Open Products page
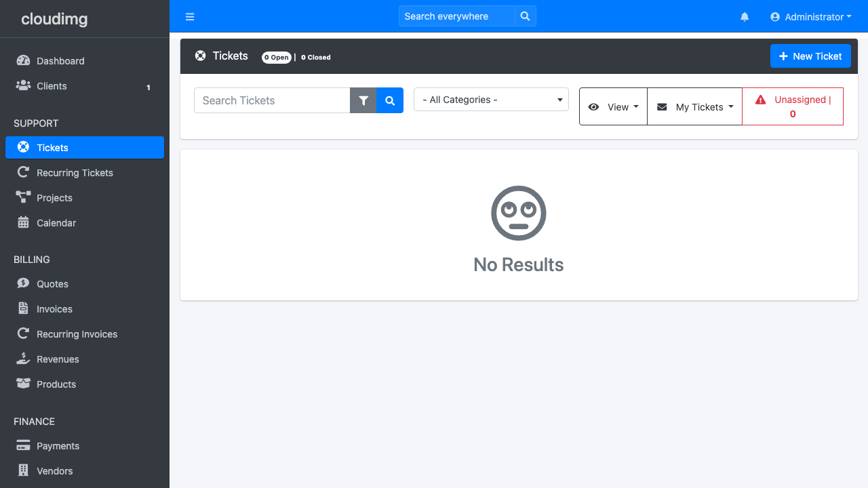Image resolution: width=868 pixels, height=488 pixels. [x=85, y=384]
